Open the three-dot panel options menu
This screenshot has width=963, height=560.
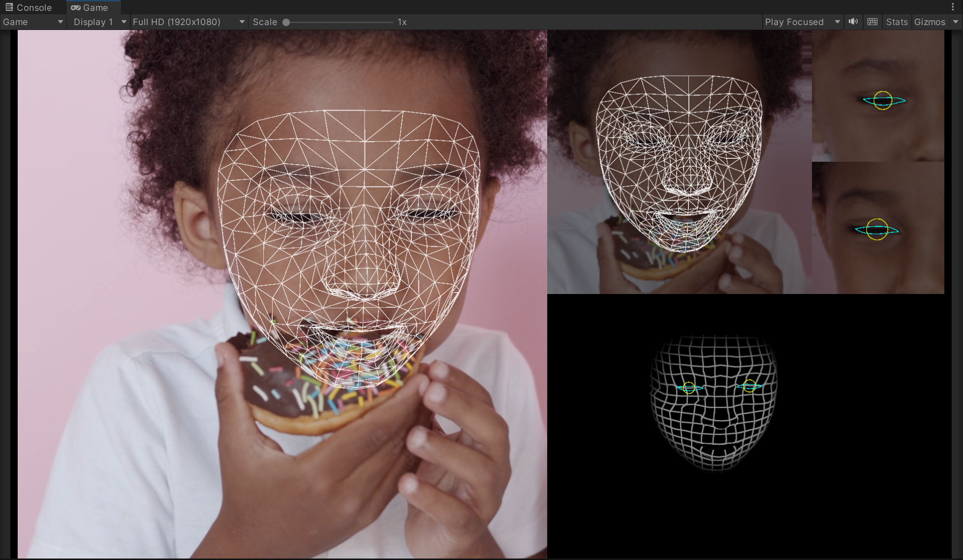tap(953, 7)
